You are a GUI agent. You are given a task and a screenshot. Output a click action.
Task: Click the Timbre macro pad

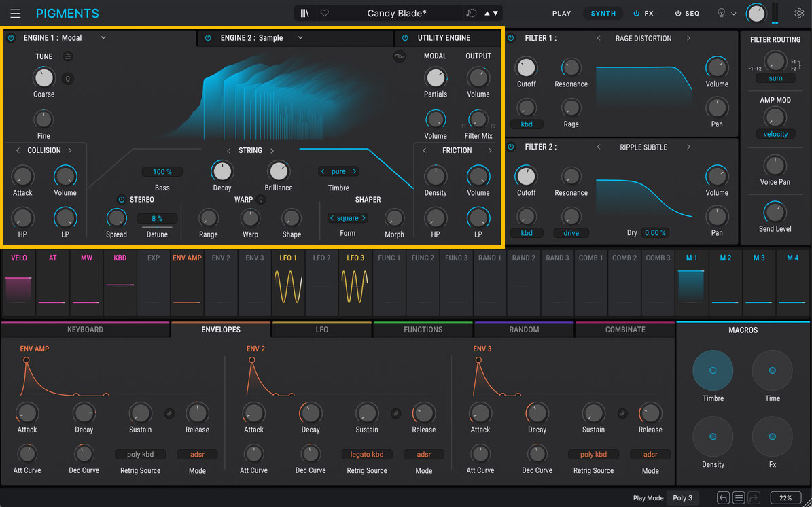tap(713, 370)
